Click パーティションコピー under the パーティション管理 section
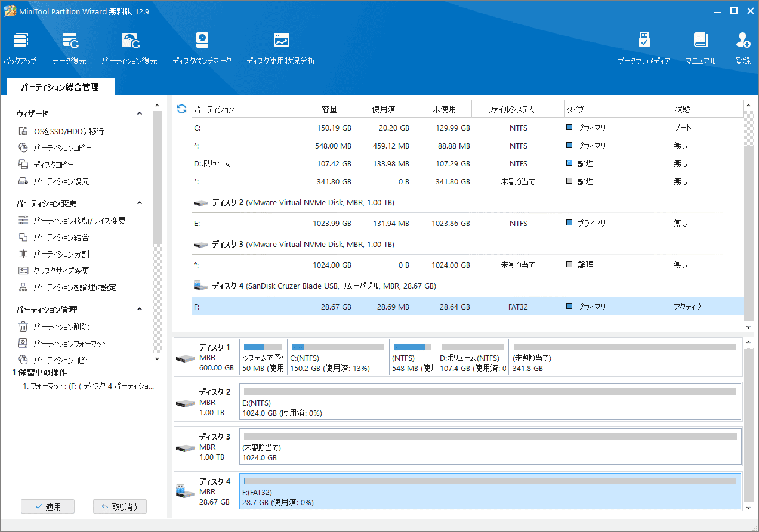The height and width of the screenshot is (532, 759). point(55,360)
